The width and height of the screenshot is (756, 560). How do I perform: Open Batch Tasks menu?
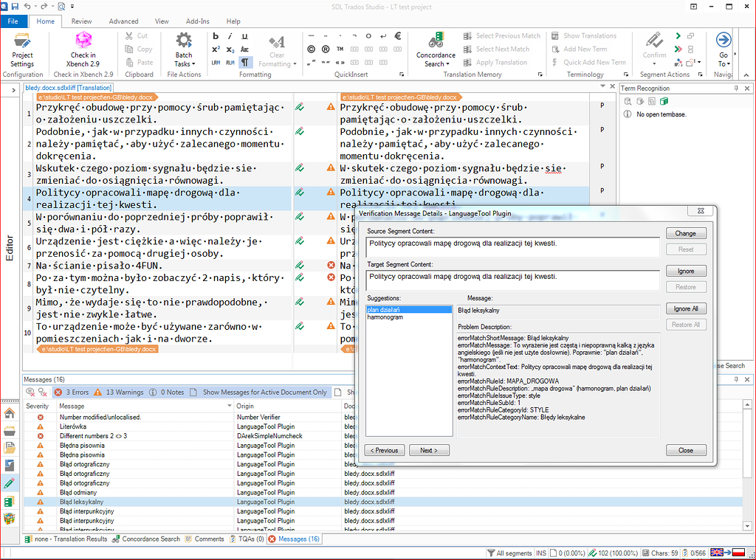(x=184, y=50)
